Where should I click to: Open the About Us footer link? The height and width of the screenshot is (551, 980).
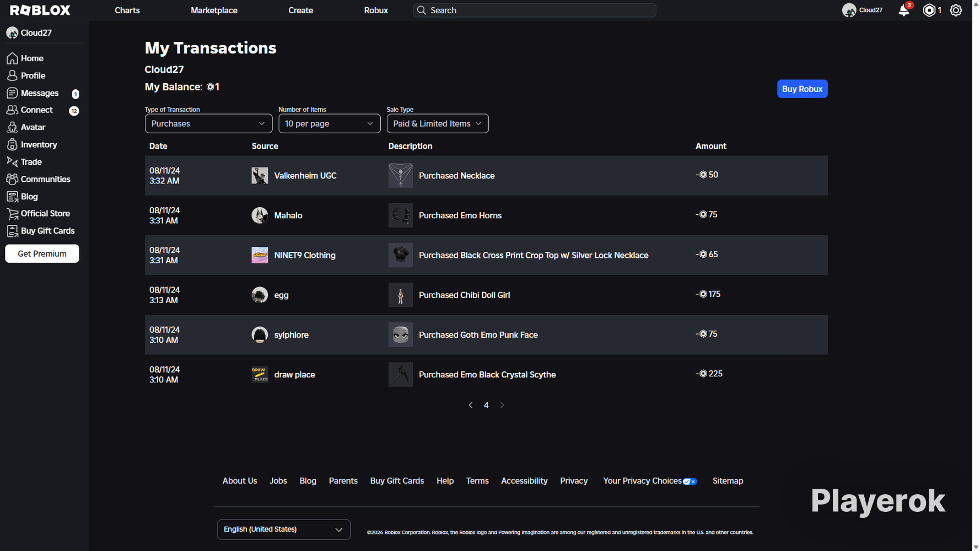[x=240, y=481]
